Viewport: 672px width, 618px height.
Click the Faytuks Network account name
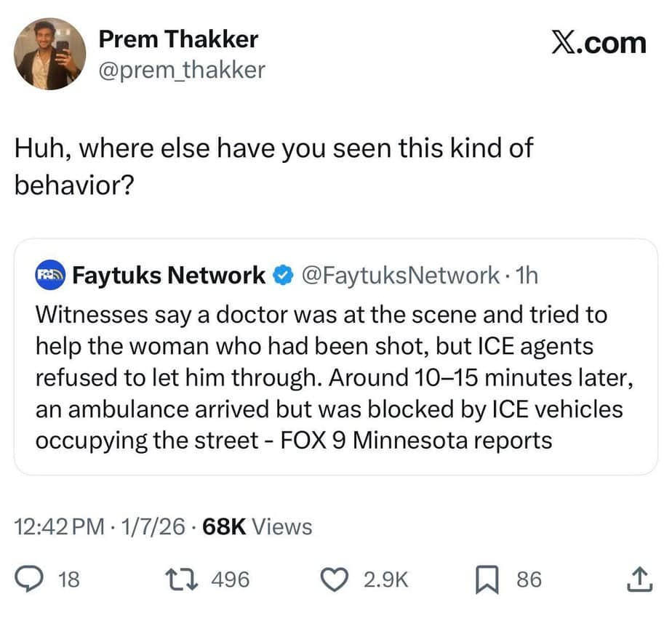tap(169, 276)
